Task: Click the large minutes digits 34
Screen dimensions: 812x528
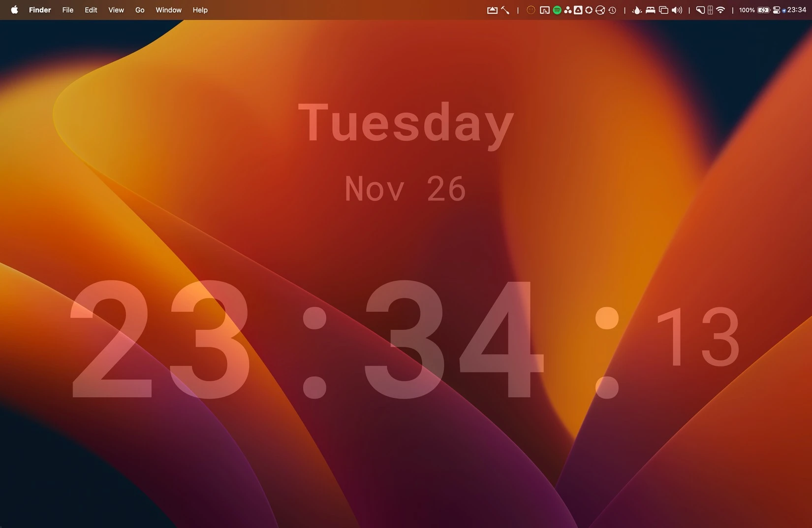Action: 454,339
